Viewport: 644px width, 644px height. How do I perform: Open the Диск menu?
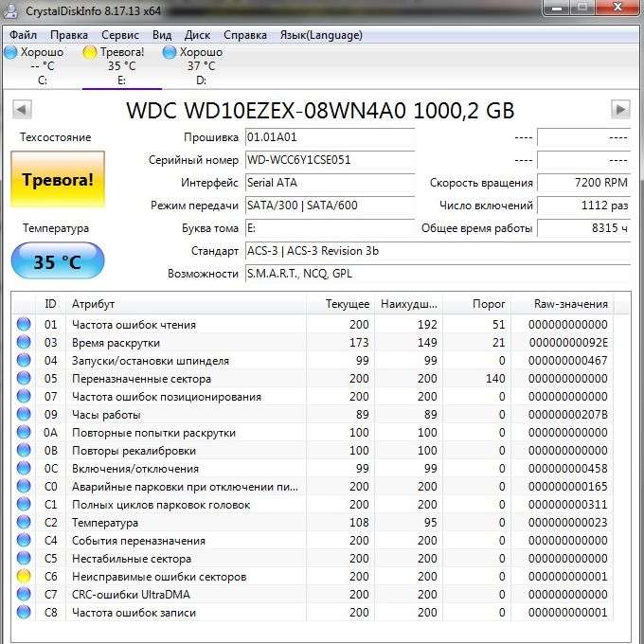tap(197, 35)
